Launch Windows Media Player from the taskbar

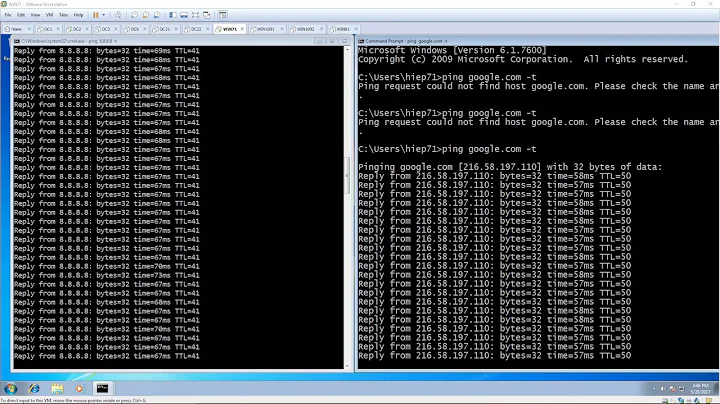click(79, 389)
